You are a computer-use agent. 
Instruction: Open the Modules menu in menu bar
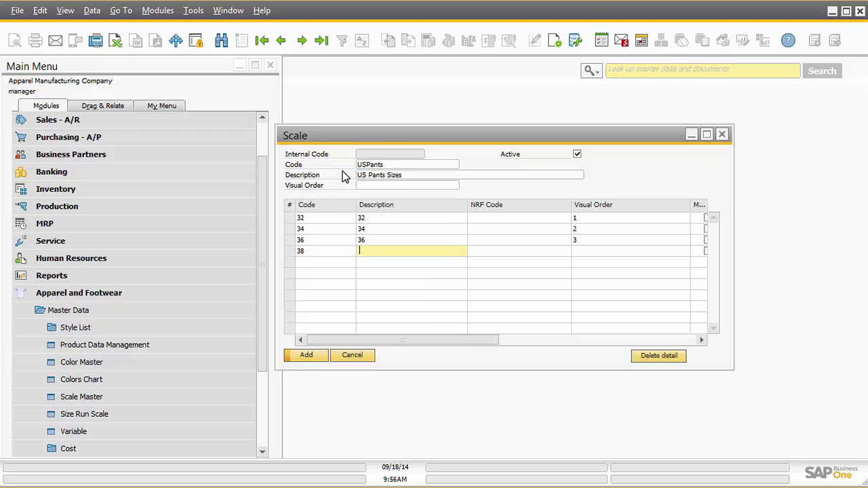click(x=157, y=10)
